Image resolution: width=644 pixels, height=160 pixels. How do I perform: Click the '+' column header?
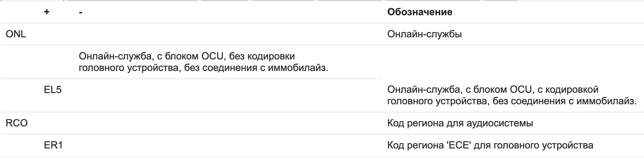(47, 12)
